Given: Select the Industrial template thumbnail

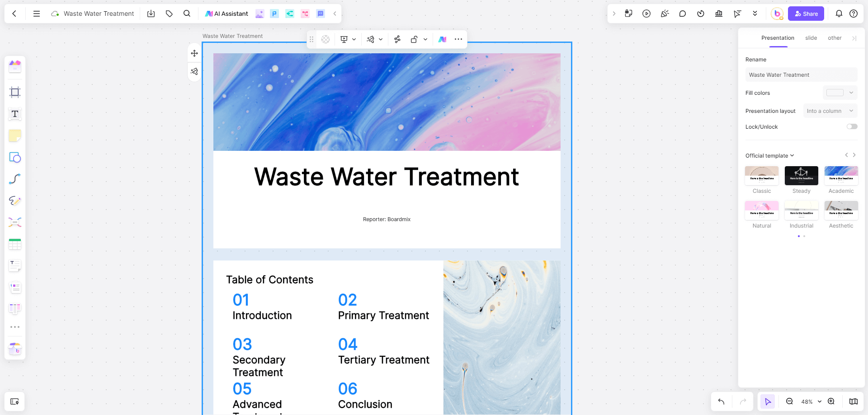Looking at the screenshot, I should click(x=802, y=210).
